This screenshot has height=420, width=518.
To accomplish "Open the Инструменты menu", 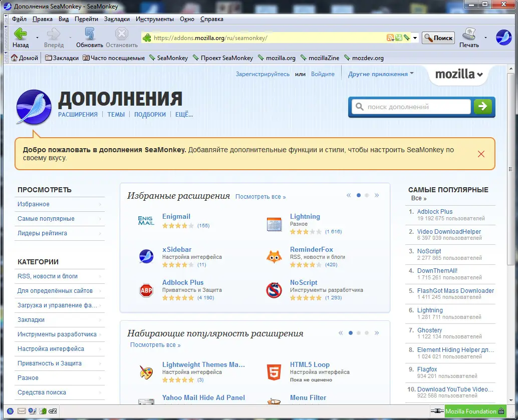I will (155, 19).
